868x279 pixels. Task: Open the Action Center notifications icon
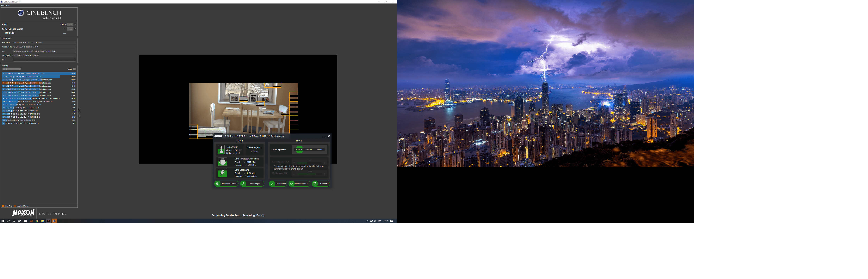[392, 221]
